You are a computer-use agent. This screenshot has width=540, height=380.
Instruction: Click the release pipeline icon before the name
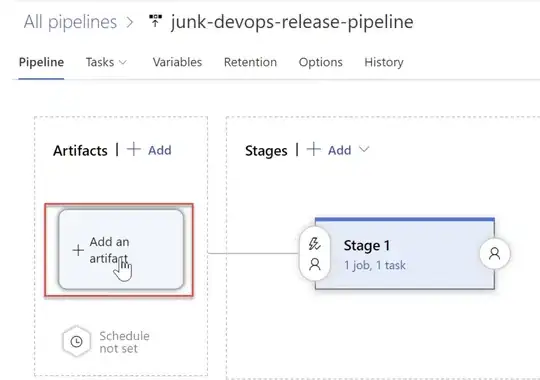click(x=155, y=20)
